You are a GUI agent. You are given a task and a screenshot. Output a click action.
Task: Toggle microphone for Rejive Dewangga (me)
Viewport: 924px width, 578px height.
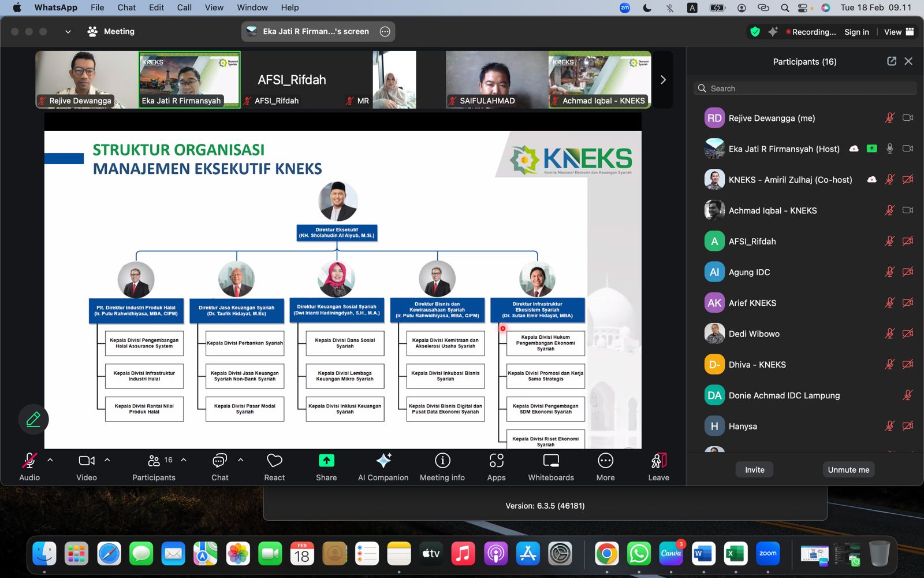[890, 118]
